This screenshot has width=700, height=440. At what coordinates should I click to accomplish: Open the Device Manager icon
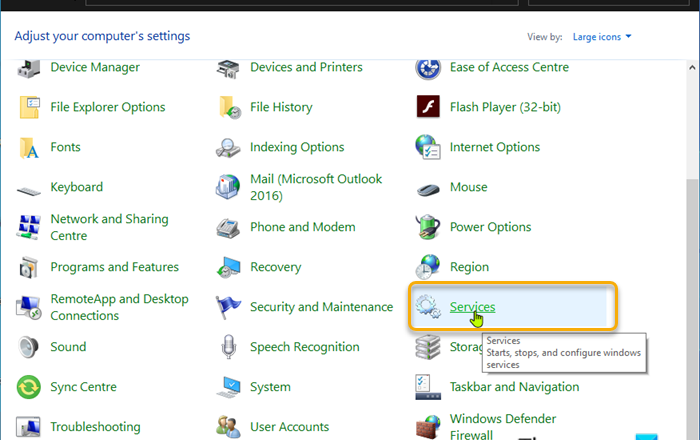pos(29,69)
